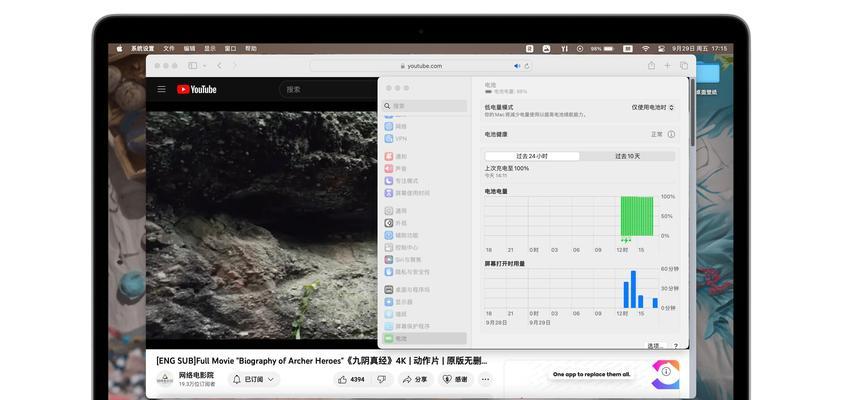Click the battery 98% status in menu bar
843x400 pixels.
tap(602, 48)
